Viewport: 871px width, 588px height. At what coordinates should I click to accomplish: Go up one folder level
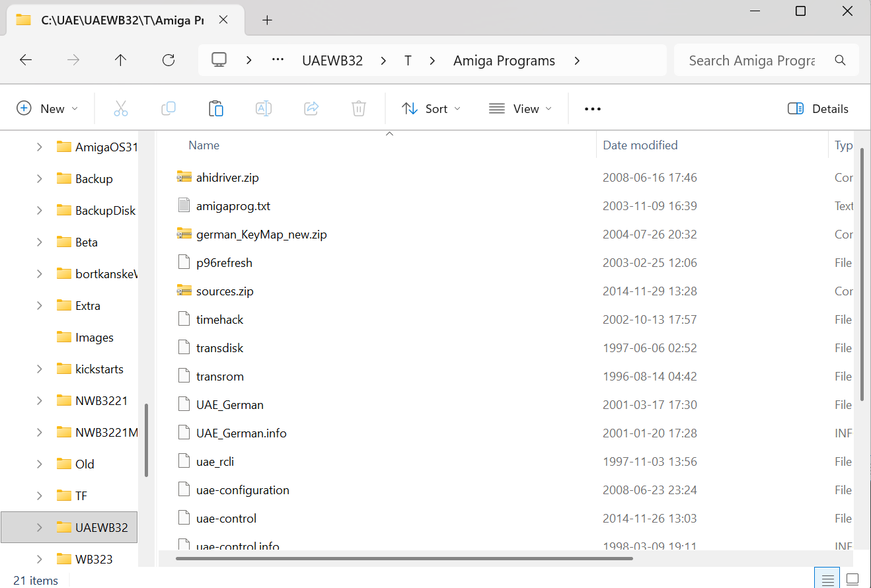[x=120, y=60]
